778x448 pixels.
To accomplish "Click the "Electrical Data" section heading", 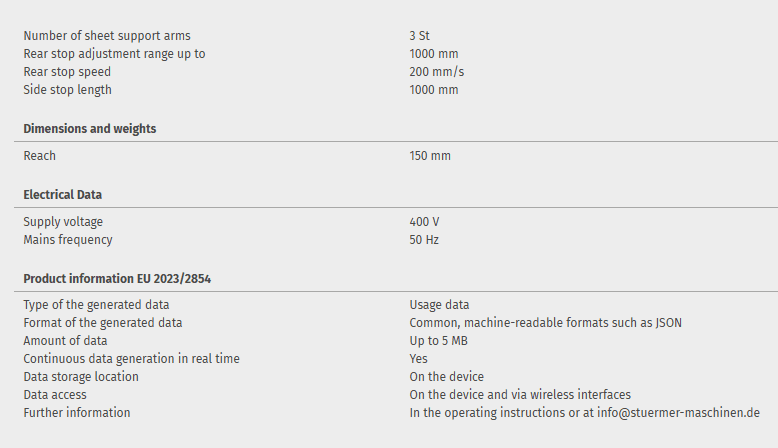I will [x=63, y=195].
